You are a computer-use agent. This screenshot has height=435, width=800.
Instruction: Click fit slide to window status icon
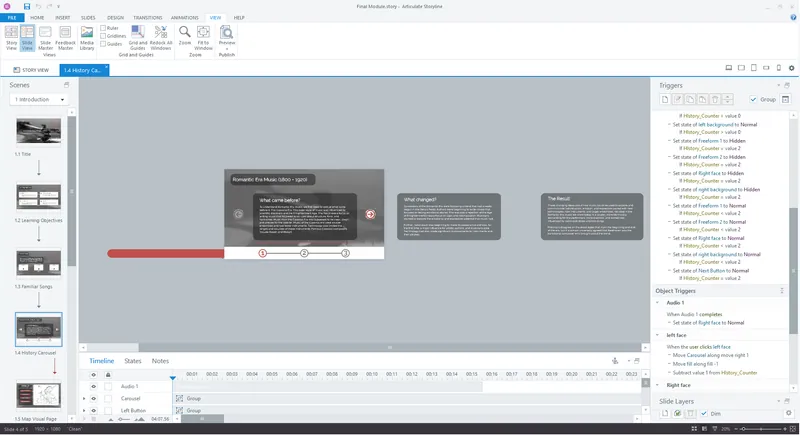coord(793,429)
